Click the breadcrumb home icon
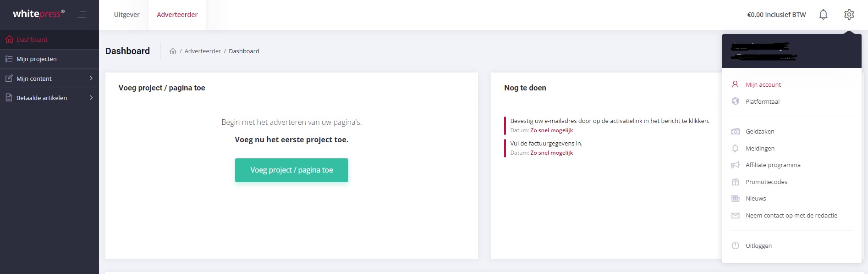 coord(173,51)
